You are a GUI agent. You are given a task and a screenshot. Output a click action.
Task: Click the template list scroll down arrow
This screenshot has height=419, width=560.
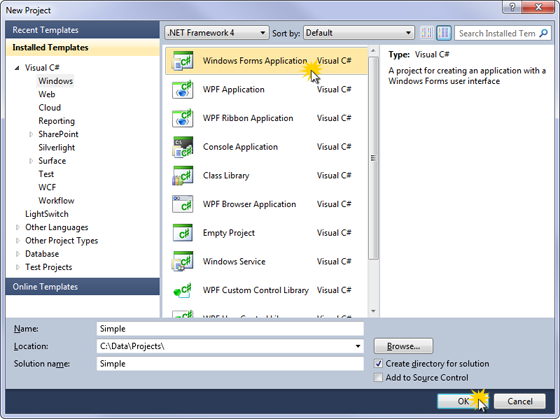click(373, 311)
